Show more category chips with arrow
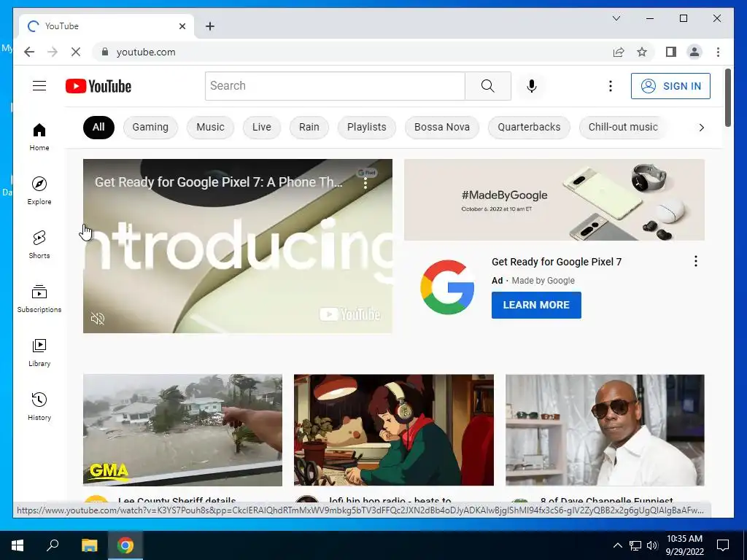 coord(701,127)
